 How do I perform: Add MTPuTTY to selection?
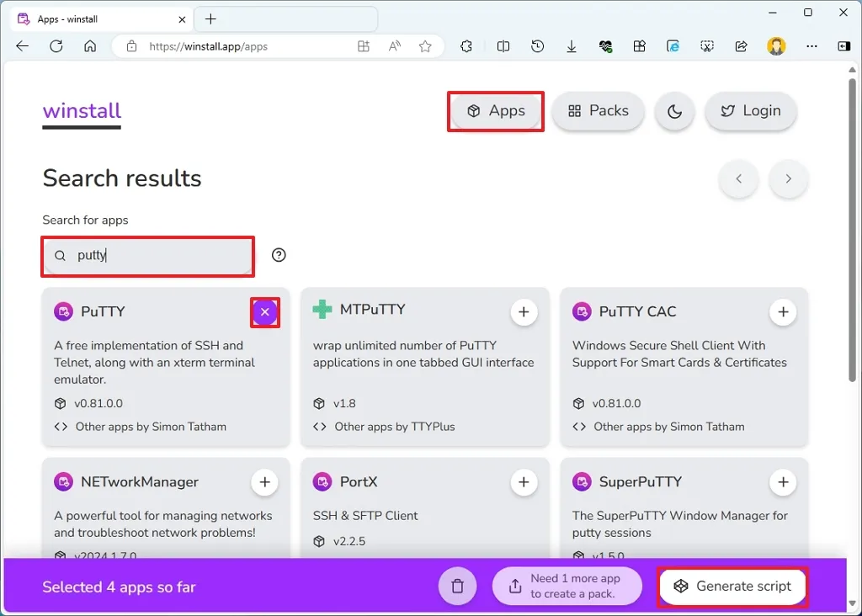524,312
